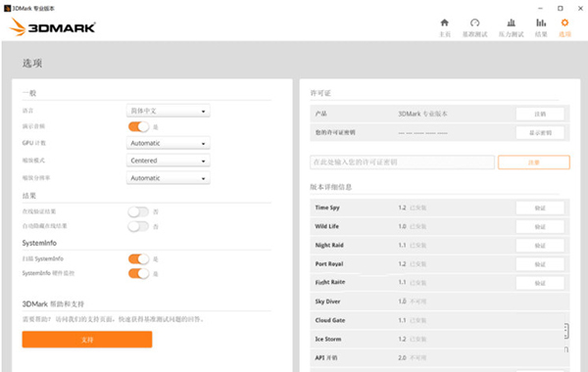
Task: Enable the auto-hide online results (自动隐藏在线结果) switch
Action: point(138,226)
